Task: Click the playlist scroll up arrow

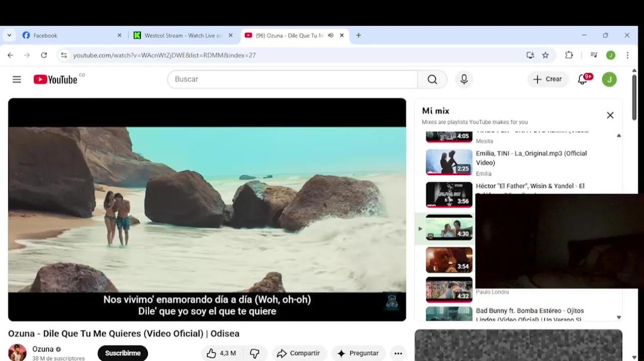Action: (618, 135)
